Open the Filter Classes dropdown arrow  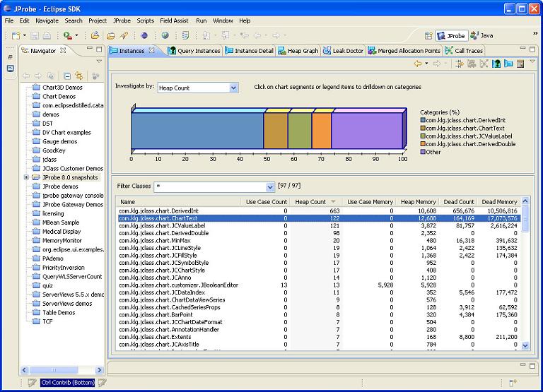coord(270,187)
